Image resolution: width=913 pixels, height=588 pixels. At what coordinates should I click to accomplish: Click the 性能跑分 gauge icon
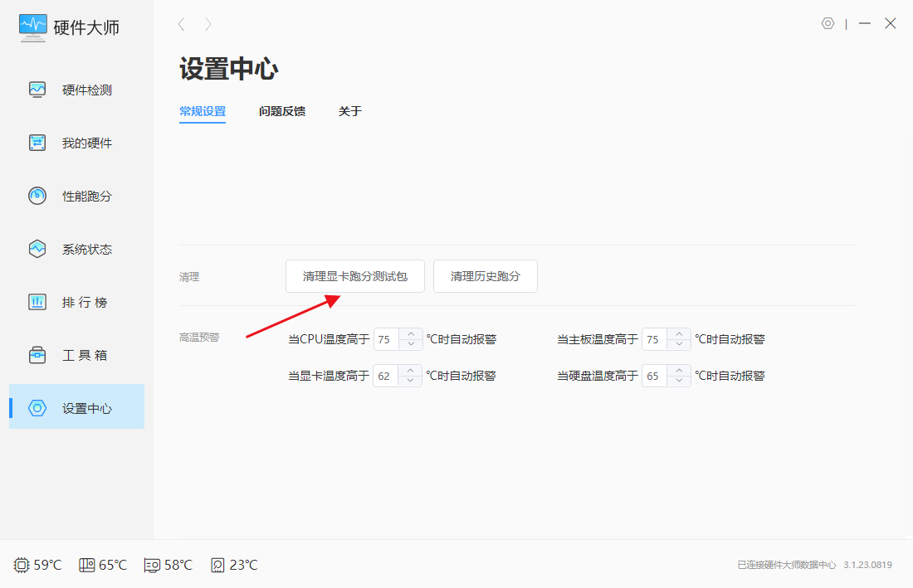click(37, 196)
